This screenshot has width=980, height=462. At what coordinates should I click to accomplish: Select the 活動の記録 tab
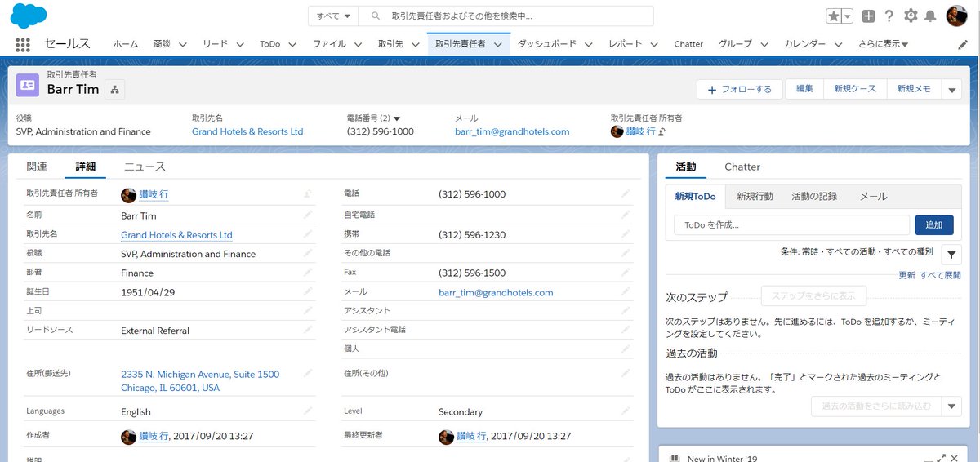(x=814, y=196)
